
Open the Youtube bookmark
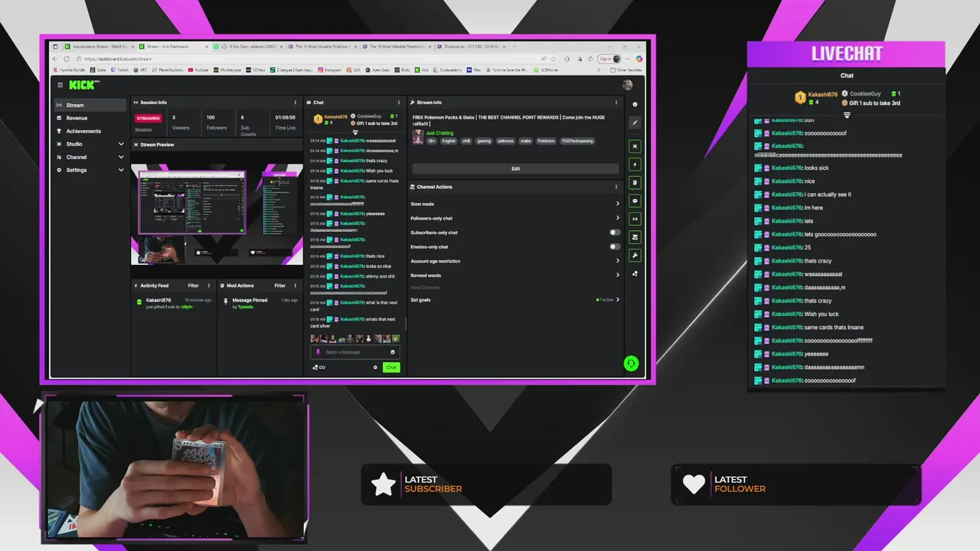[198, 70]
